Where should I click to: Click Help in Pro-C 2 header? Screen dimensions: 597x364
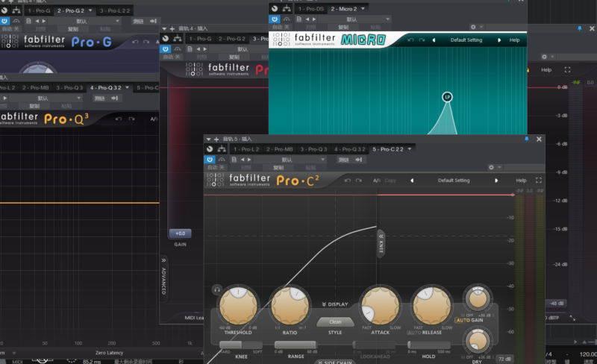521,181
